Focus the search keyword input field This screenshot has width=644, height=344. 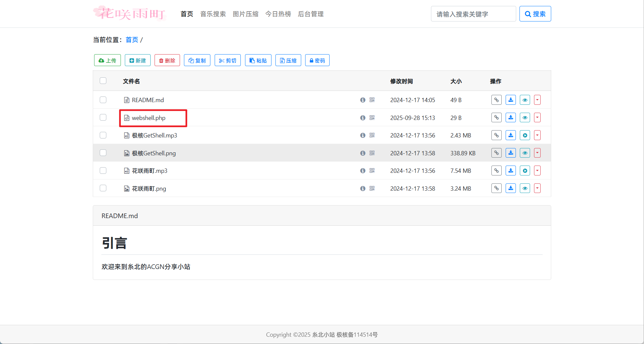(x=473, y=14)
